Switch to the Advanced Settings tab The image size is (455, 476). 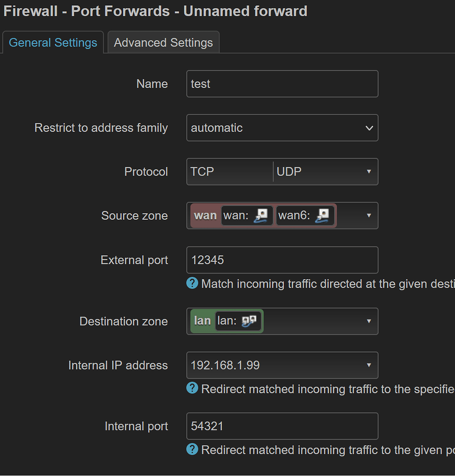(x=163, y=42)
